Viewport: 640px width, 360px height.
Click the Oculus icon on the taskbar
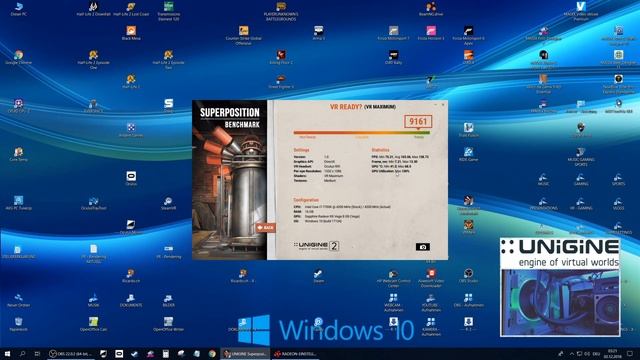click(x=119, y=353)
